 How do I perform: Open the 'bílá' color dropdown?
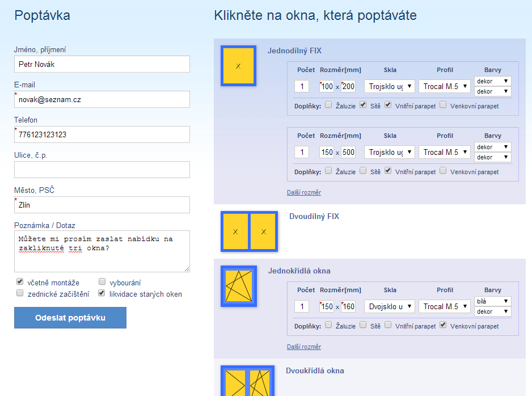coord(492,301)
